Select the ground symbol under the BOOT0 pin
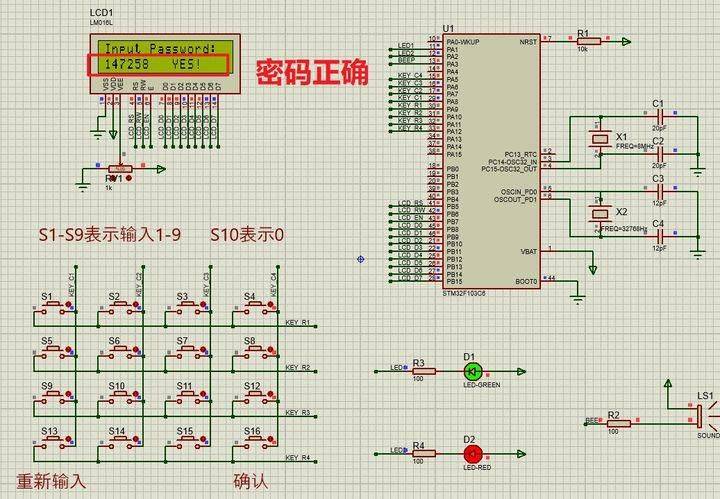Viewport: 720px width, 499px height. (578, 299)
